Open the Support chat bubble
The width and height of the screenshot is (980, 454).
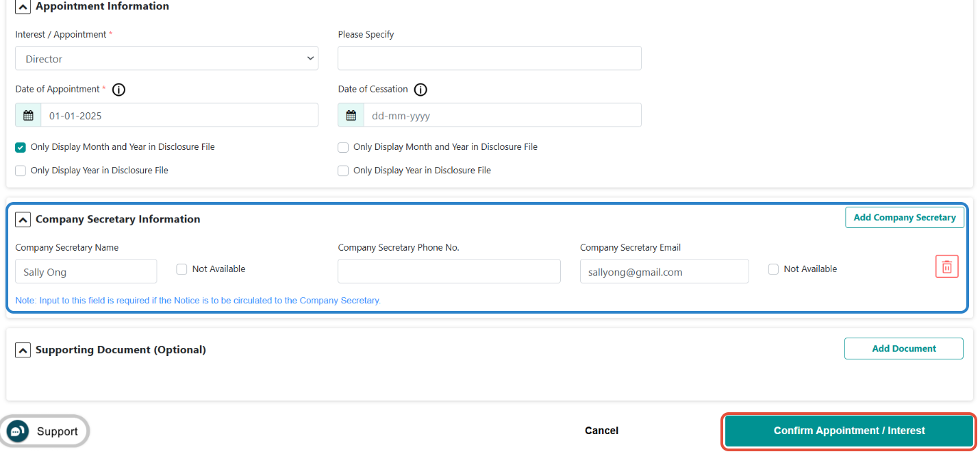[44, 431]
